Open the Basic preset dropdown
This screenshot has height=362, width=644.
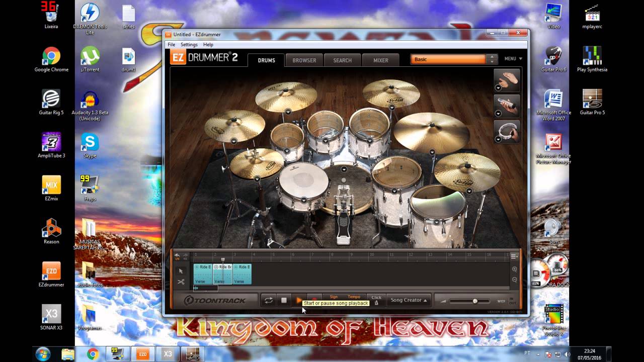(x=448, y=59)
